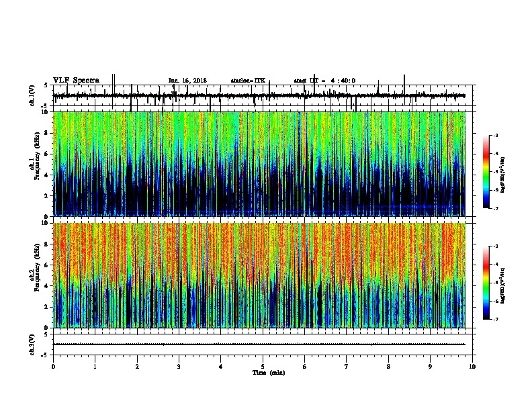Click the "ch.3(V)" axis label
Image resolution: width=532 pixels, height=411 pixels.
(x=32, y=345)
